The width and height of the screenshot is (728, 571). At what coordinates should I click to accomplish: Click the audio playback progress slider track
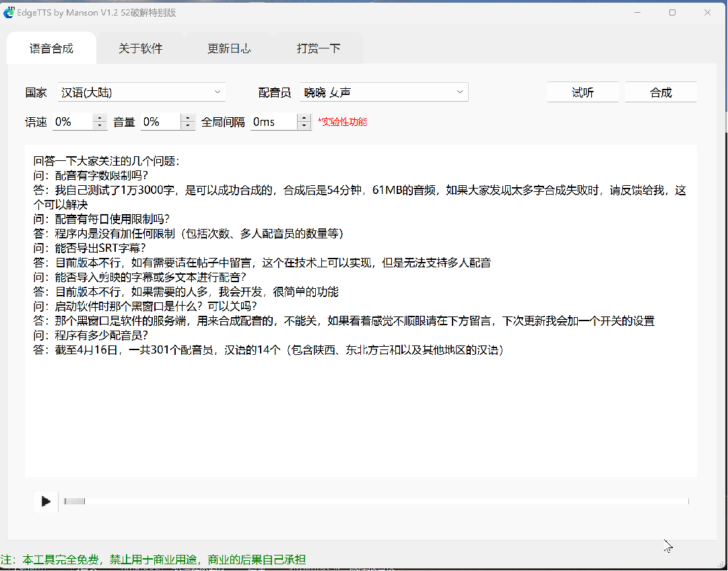pyautogui.click(x=376, y=502)
